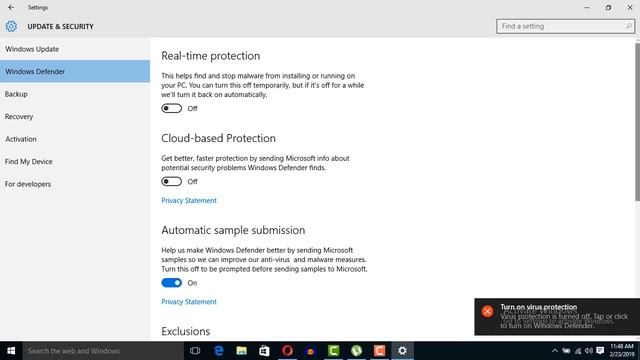Open the Recovery section
The image size is (640, 360).
click(x=75, y=116)
